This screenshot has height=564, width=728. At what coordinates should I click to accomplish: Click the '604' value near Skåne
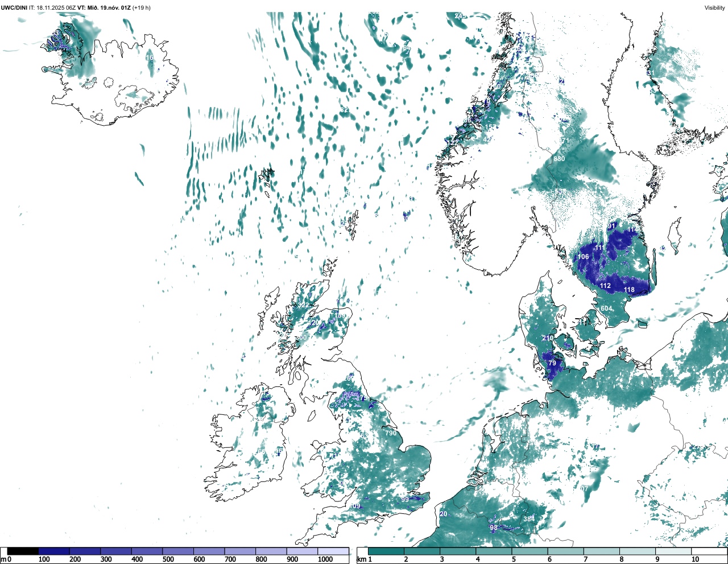(x=606, y=308)
